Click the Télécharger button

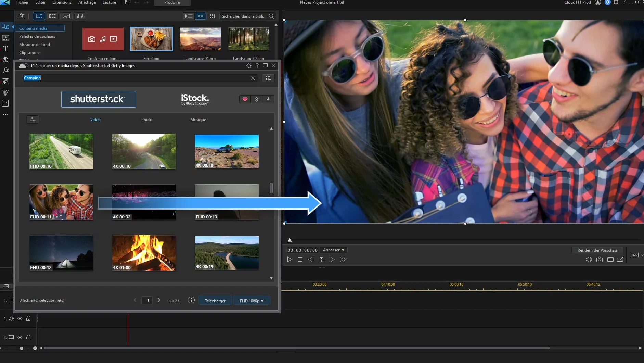215,301
